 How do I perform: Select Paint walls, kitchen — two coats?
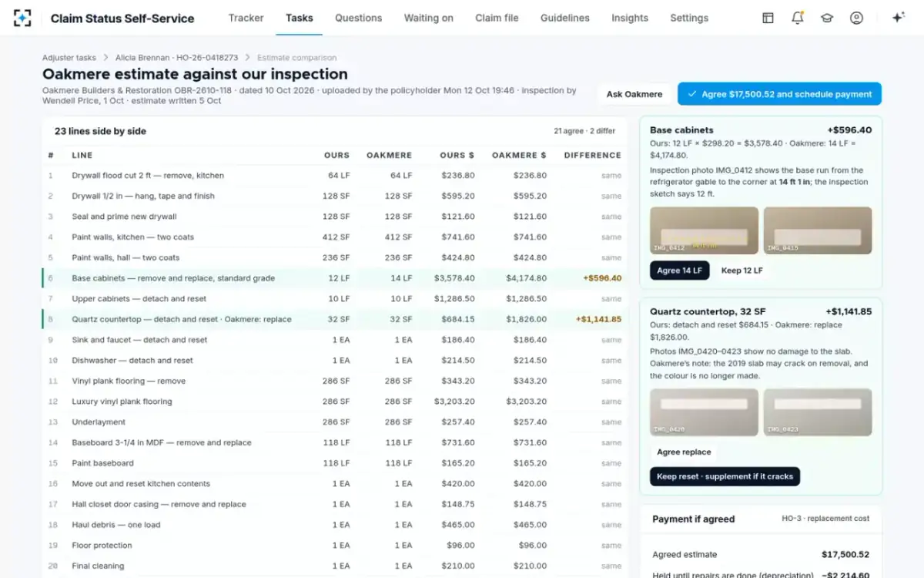[x=132, y=237]
